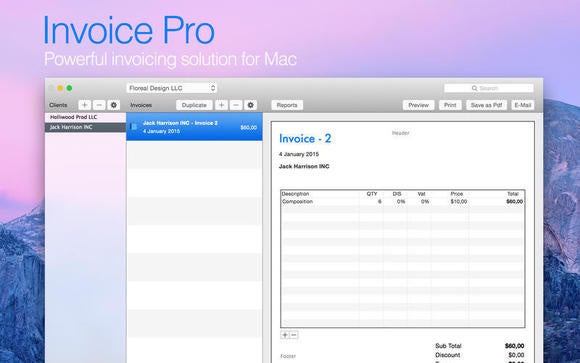Click the search magnifier icon
The height and width of the screenshot is (363, 580).
[475, 88]
